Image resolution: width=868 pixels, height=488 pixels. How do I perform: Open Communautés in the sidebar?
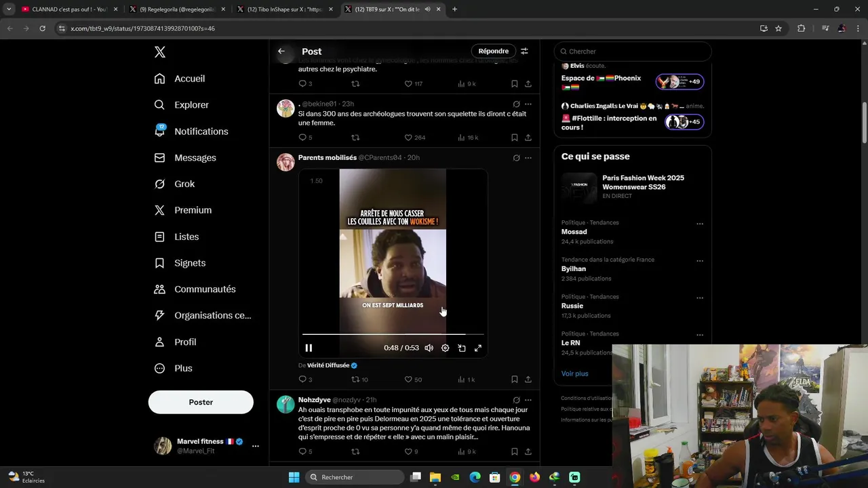[x=195, y=289]
